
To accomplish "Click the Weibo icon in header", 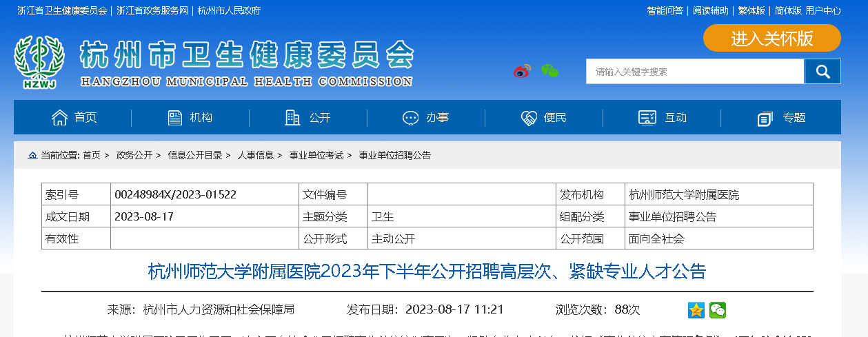I will click(x=522, y=71).
